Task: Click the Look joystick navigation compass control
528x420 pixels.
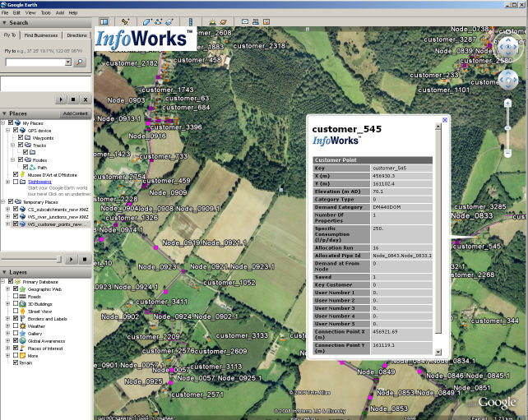Action: (x=508, y=47)
